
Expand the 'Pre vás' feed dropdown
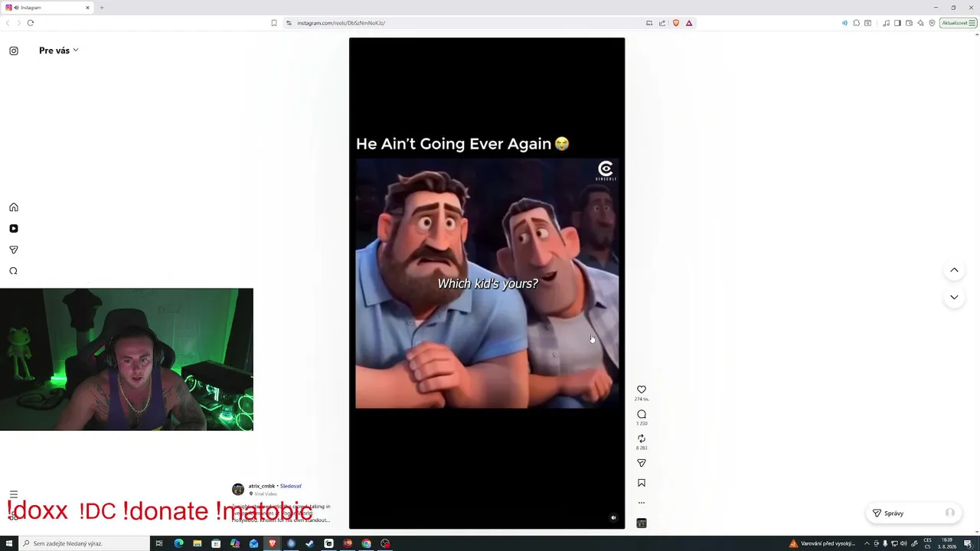[x=59, y=51]
